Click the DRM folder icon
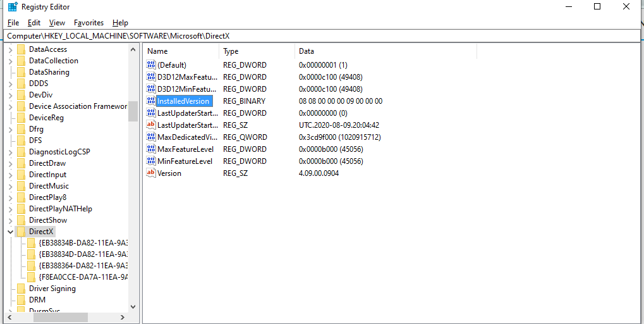 (x=21, y=300)
